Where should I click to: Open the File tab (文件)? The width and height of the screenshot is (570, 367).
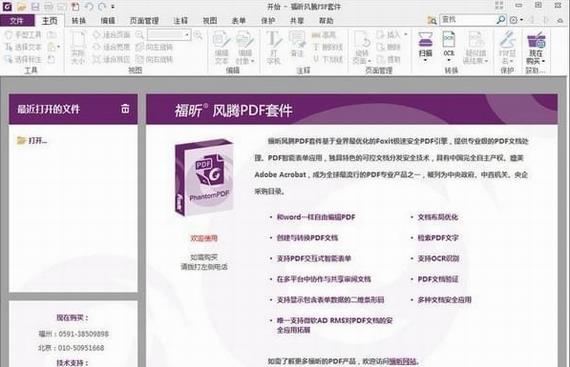[x=17, y=21]
